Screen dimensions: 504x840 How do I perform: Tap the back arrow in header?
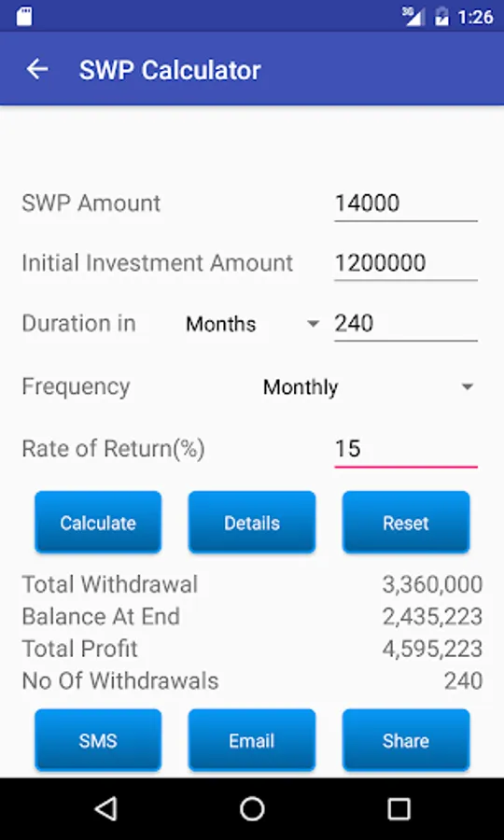click(37, 70)
